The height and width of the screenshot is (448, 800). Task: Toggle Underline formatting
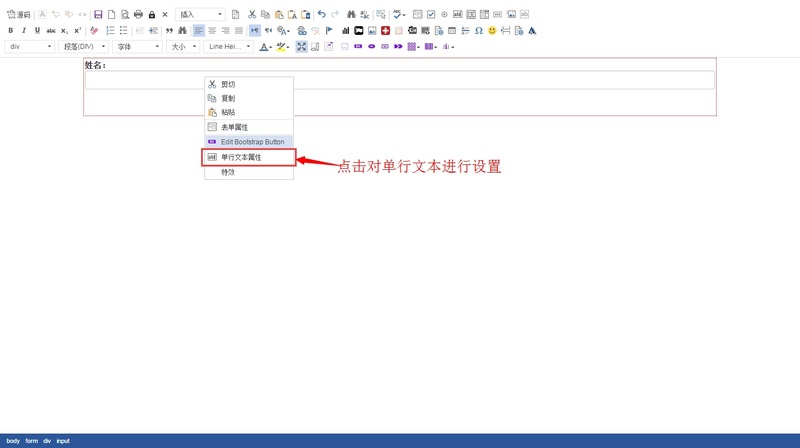pos(37,31)
